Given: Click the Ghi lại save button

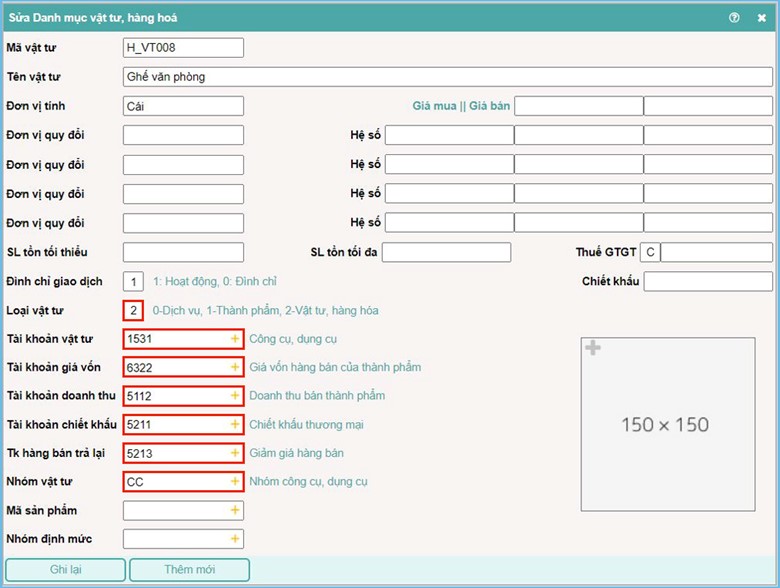Looking at the screenshot, I should tap(65, 570).
